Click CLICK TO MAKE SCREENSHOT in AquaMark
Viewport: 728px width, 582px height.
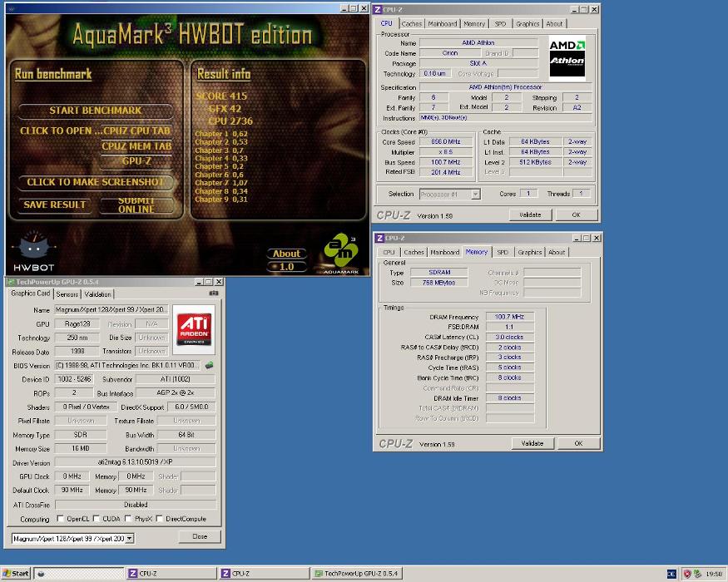point(96,182)
